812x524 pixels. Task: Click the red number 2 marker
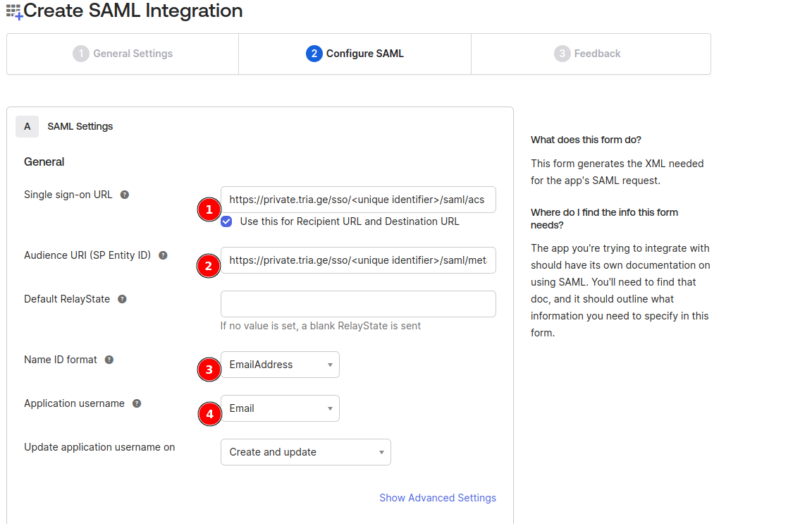coord(209,266)
